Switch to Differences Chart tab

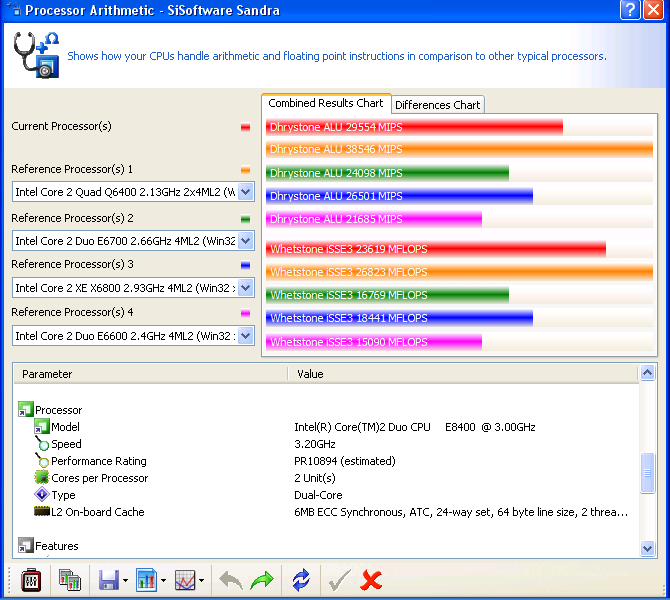click(x=438, y=105)
